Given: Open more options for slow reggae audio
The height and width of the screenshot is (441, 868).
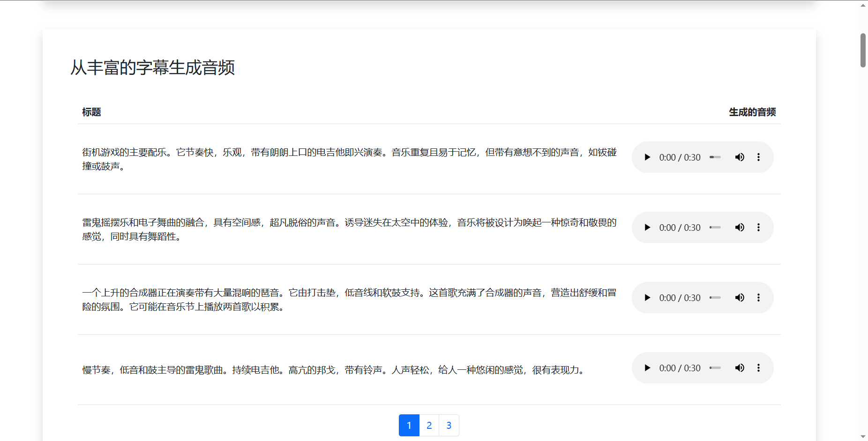Looking at the screenshot, I should click(x=758, y=368).
